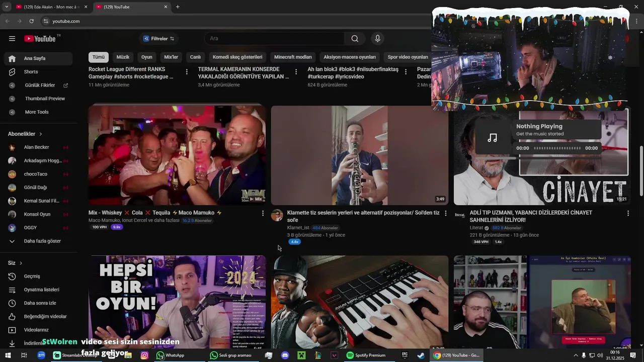Screen dimensions: 644x362
Task: Start voice search with the microphone icon
Action: tap(377, 39)
